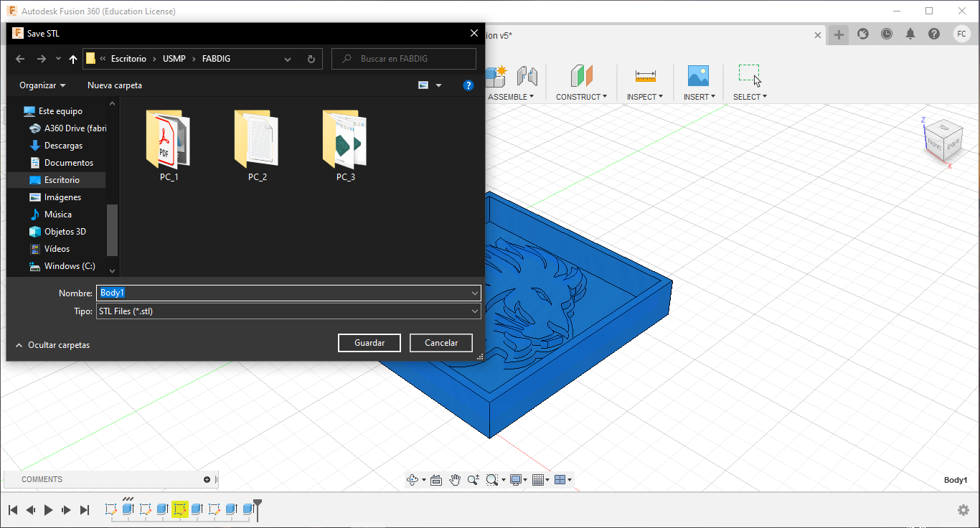Step back one feature in the timeline
This screenshot has height=528, width=980.
tap(31, 510)
